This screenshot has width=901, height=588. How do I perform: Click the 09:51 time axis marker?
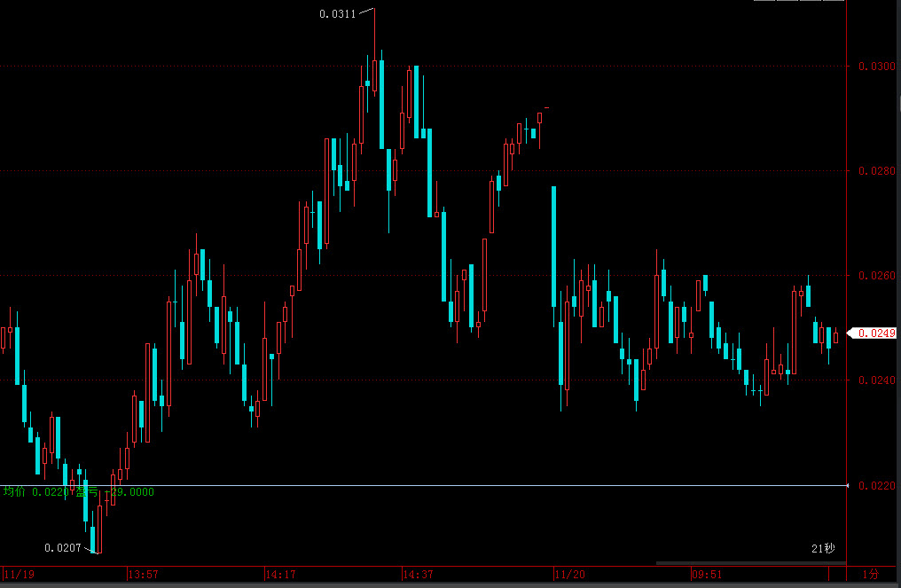(x=707, y=574)
